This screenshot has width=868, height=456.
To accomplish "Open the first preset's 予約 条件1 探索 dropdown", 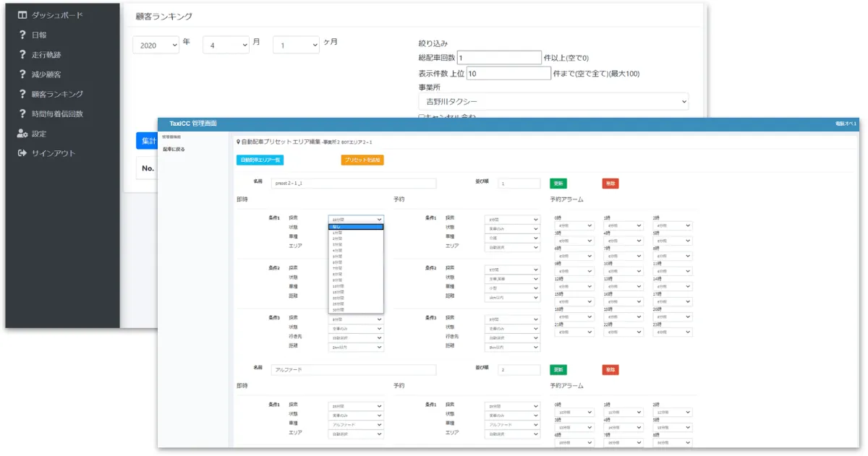I will [x=512, y=219].
